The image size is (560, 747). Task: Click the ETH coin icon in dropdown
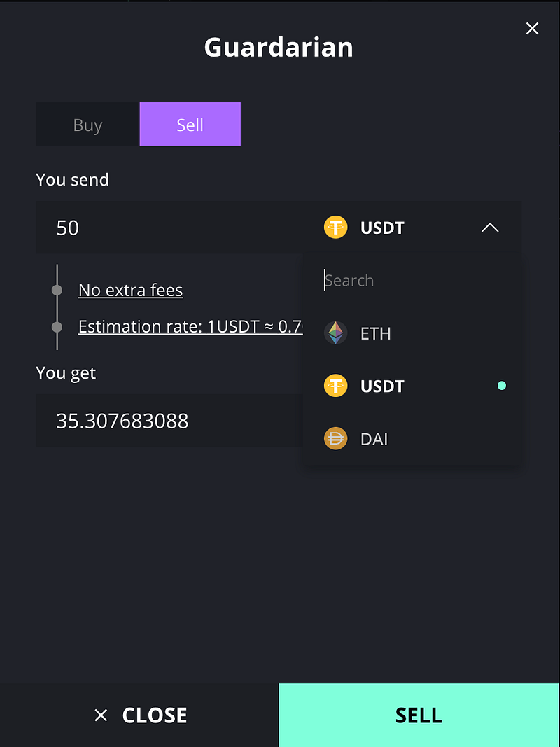coord(336,333)
